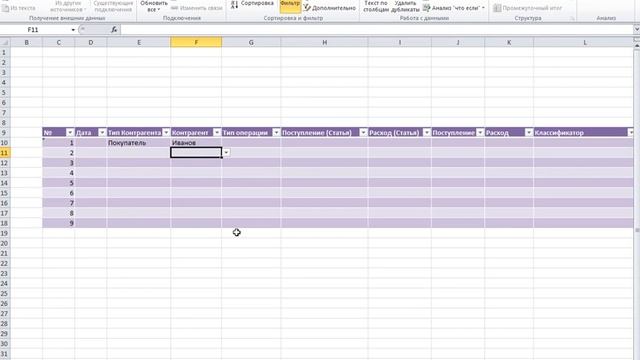
Task: Open the Name Box dropdown arrow
Action: coord(73,30)
